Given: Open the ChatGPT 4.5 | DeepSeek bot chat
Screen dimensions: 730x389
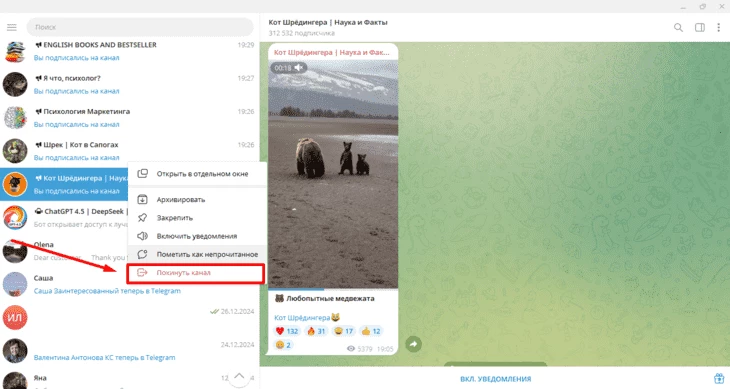Looking at the screenshot, I should (64, 217).
